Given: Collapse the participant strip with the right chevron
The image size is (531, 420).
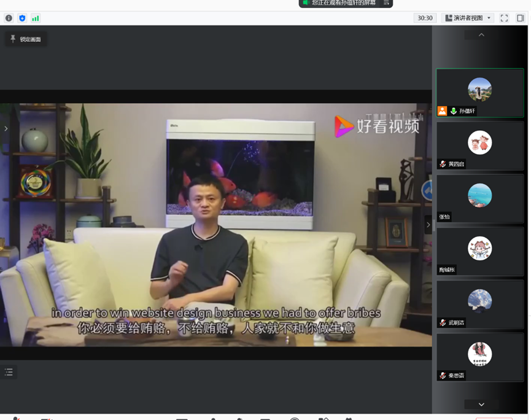Looking at the screenshot, I should click(428, 225).
